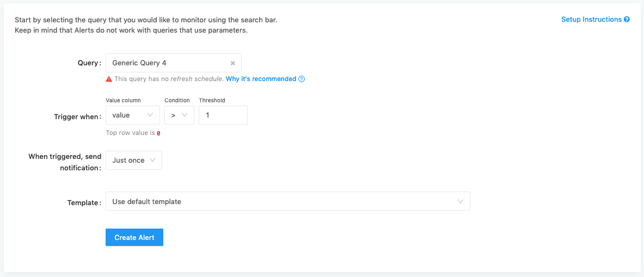Click the Template field label
The image size is (644, 277).
(x=84, y=202)
